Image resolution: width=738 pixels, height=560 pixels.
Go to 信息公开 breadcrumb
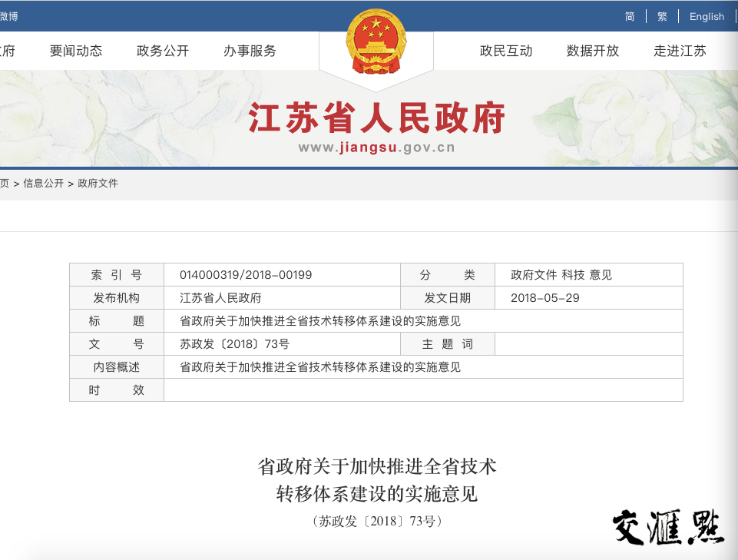click(43, 184)
